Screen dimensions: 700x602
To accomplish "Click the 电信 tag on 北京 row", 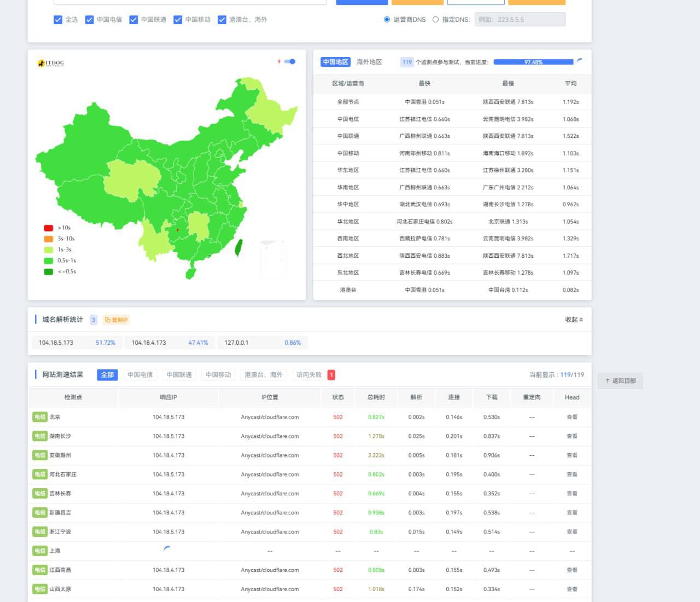I will (x=40, y=417).
